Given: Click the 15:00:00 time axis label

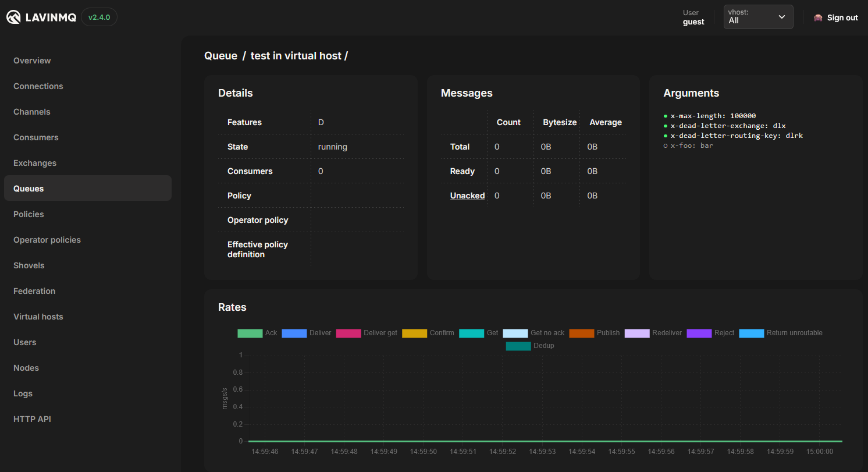Looking at the screenshot, I should tap(819, 452).
